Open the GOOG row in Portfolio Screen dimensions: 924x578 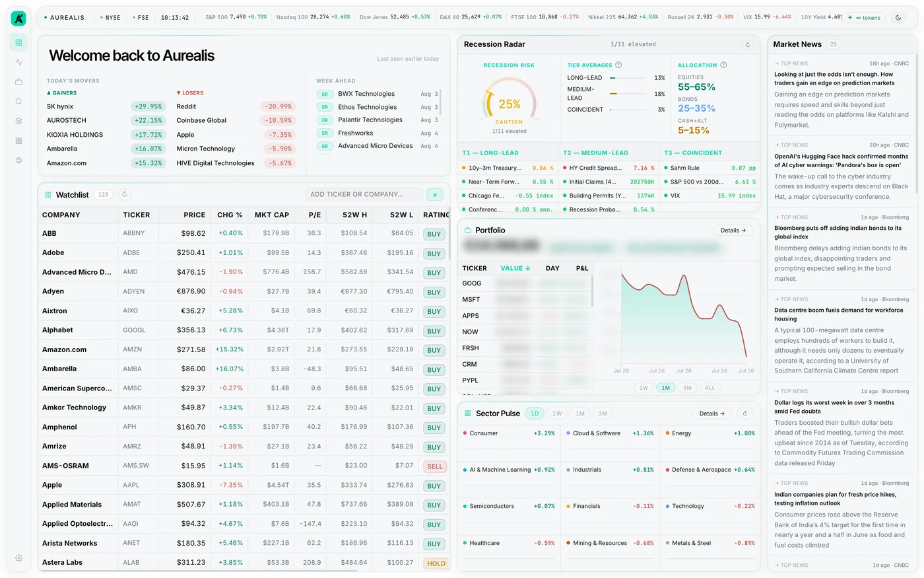click(x=525, y=283)
